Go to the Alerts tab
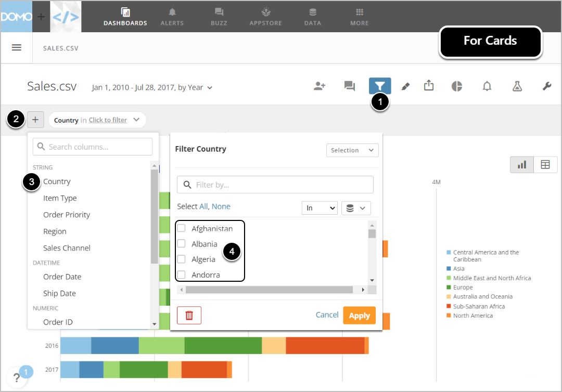The image size is (562, 392). pos(172,17)
